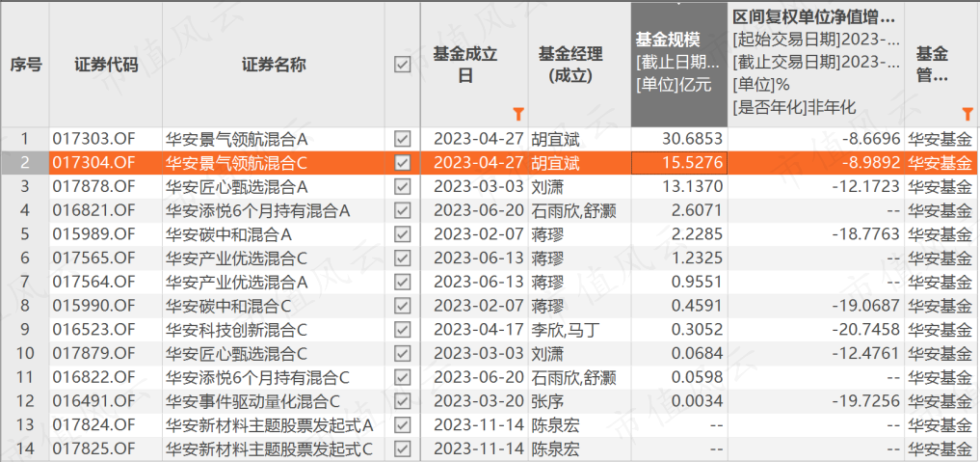
Task: Click the 证券名称 column header
Action: point(273,65)
